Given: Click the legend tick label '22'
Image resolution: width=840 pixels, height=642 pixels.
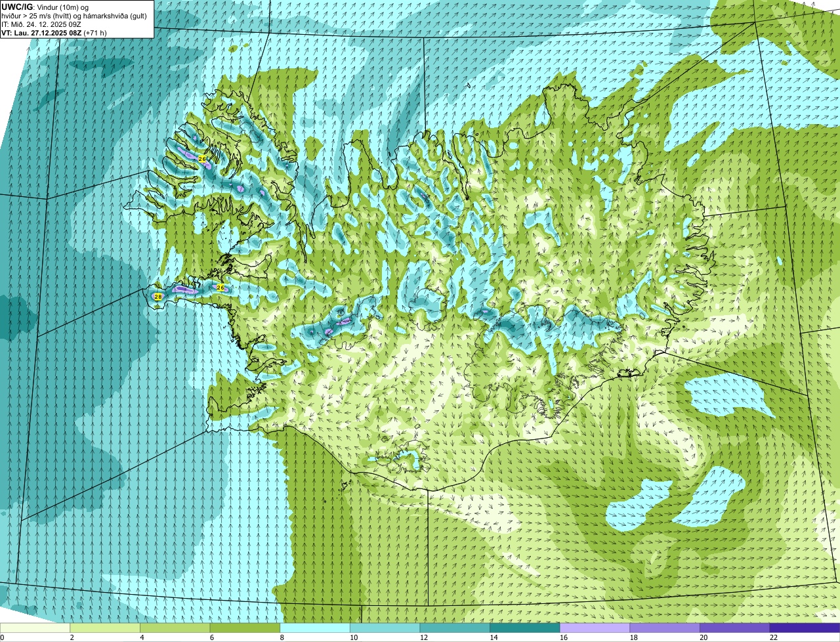Looking at the screenshot, I should 774,637.
